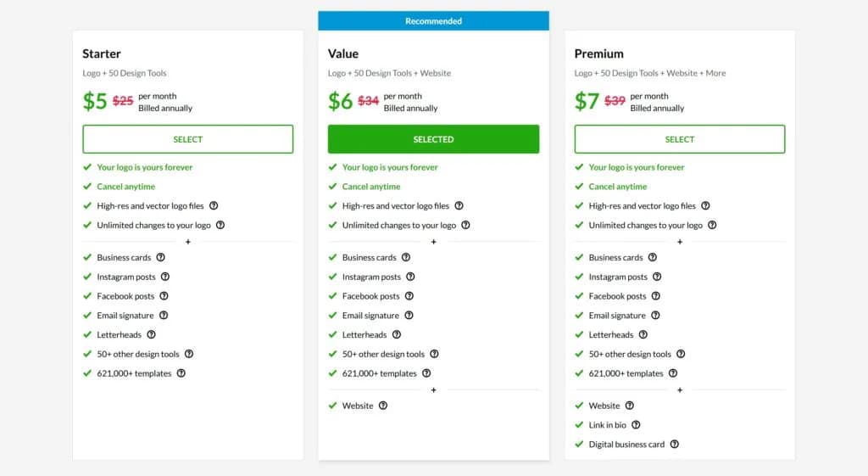Show info for Starter Letterheads
This screenshot has height=476, width=868.
pos(151,334)
